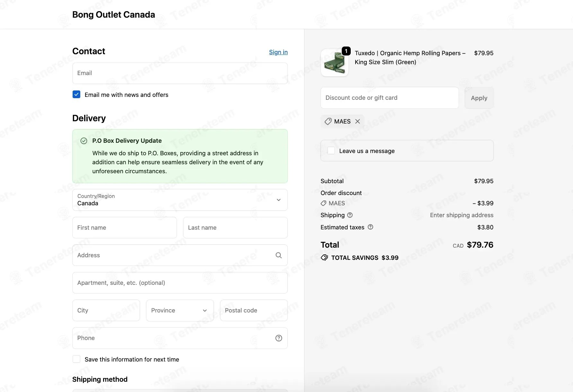Click the order discount MAES tag icon
Screen dimensions: 573x392
click(x=323, y=203)
